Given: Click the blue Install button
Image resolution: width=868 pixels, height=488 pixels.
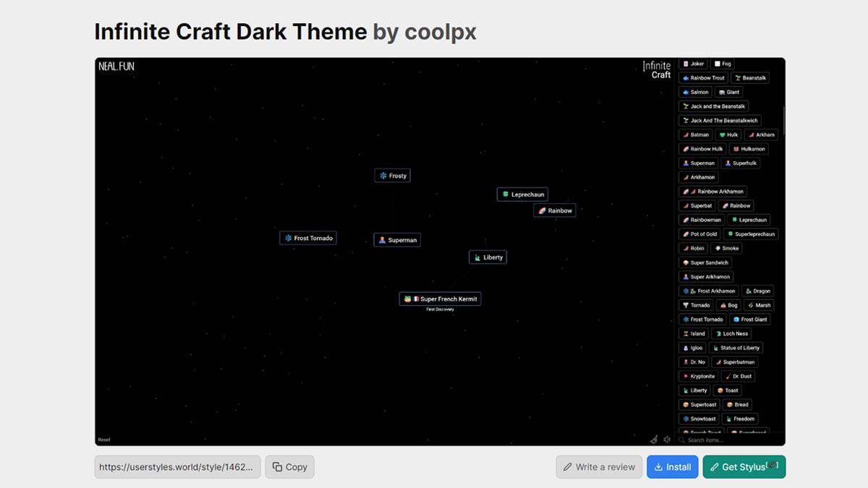Looking at the screenshot, I should [x=673, y=467].
